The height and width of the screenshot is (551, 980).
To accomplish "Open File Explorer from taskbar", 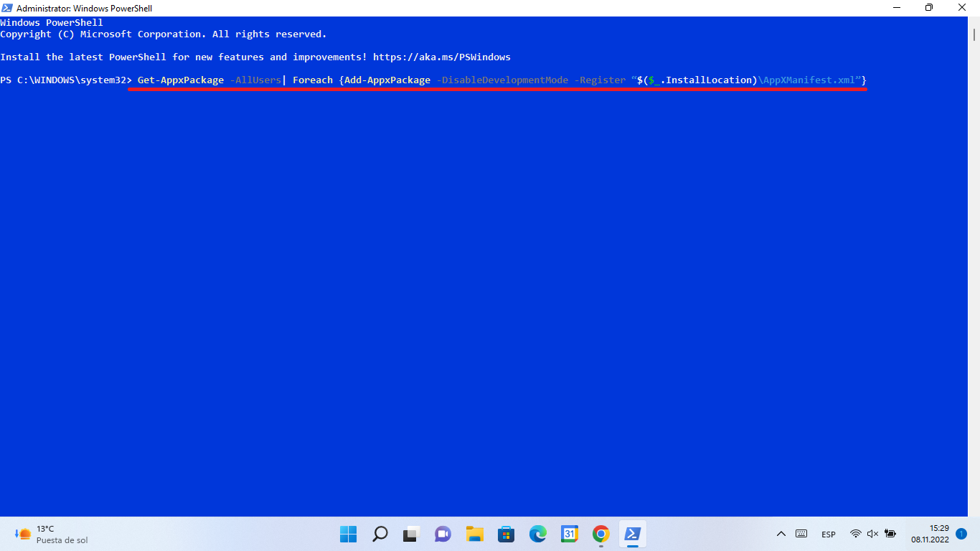I will click(x=474, y=534).
